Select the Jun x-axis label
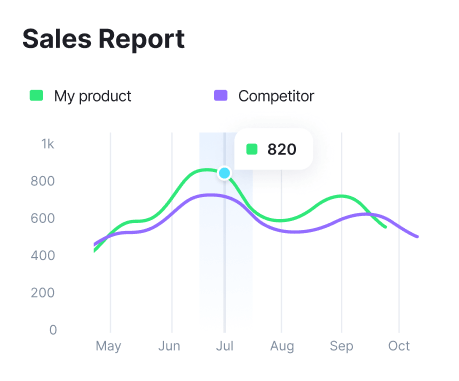Viewport: 459px width, 381px height. (x=169, y=346)
